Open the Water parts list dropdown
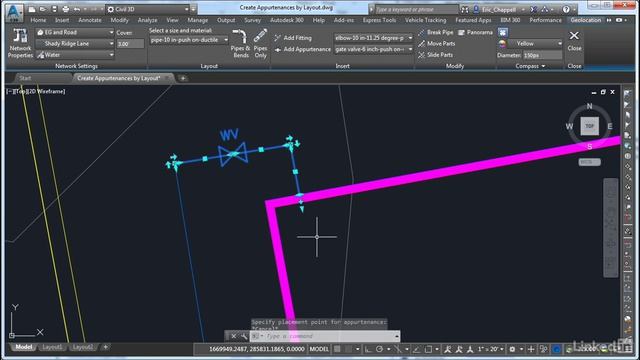 pos(75,55)
